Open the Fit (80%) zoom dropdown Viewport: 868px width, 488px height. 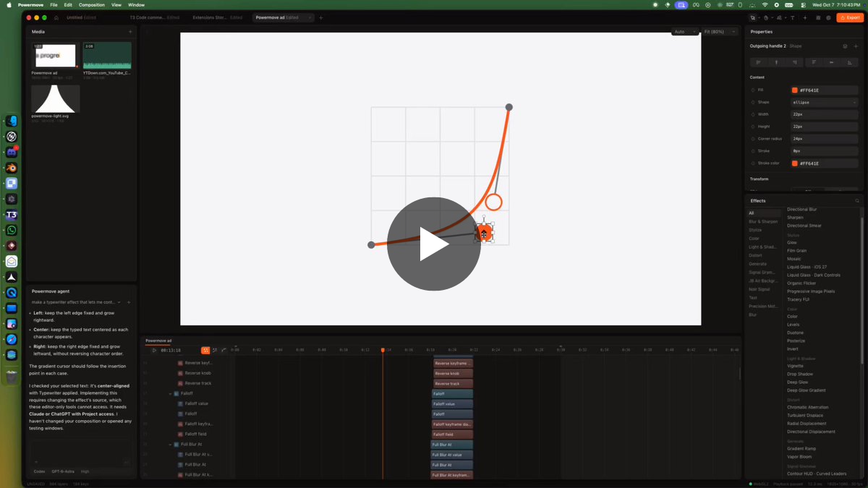(x=720, y=32)
